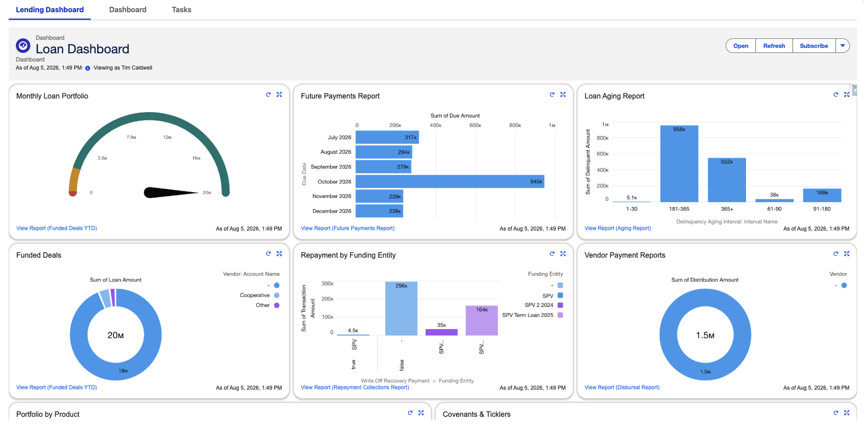The image size is (868, 425).
Task: Switch to the Dashboard tab
Action: pyautogui.click(x=128, y=10)
